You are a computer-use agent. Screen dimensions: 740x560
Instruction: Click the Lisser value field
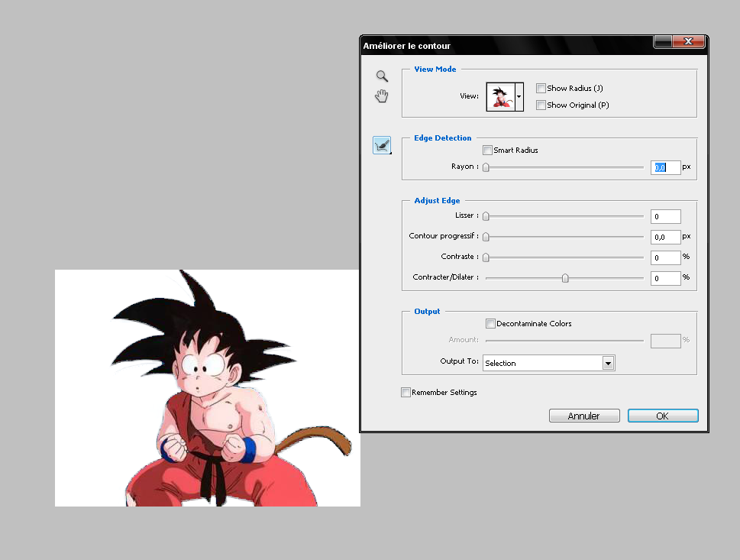[665, 216]
